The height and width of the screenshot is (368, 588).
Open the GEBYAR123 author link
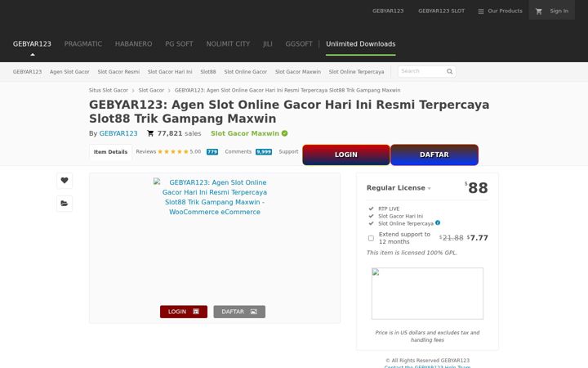tap(118, 133)
